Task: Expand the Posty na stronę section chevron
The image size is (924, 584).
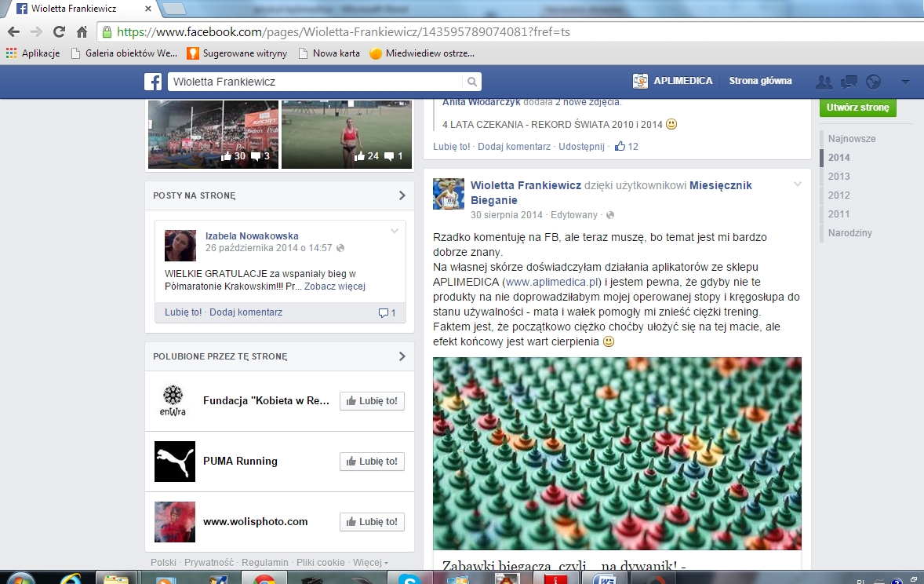Action: click(x=402, y=195)
